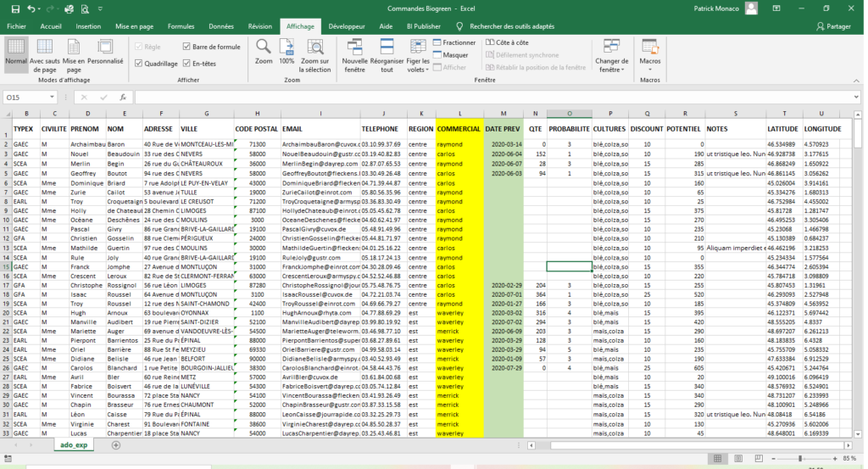Click Côte à côte view
Image resolution: width=868 pixels, height=469 pixels.
(x=507, y=42)
